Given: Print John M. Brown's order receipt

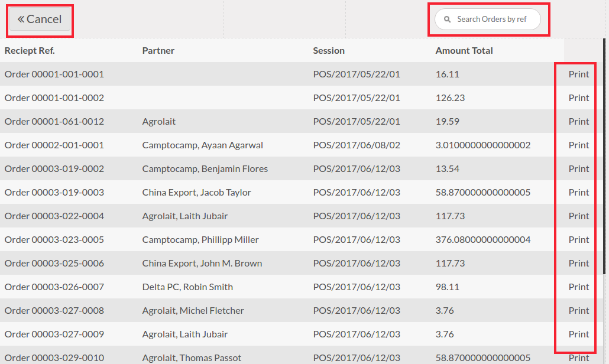Looking at the screenshot, I should tap(579, 264).
